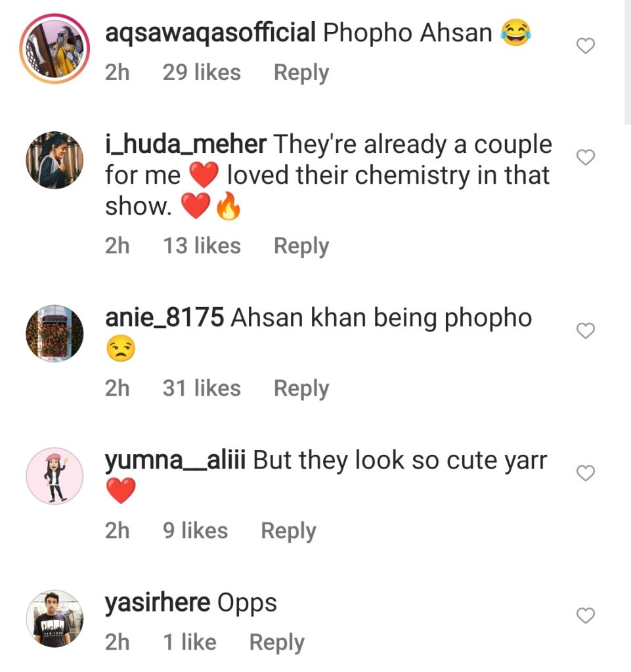View yasirhere's profile picture
The image size is (631, 672).
point(54,618)
